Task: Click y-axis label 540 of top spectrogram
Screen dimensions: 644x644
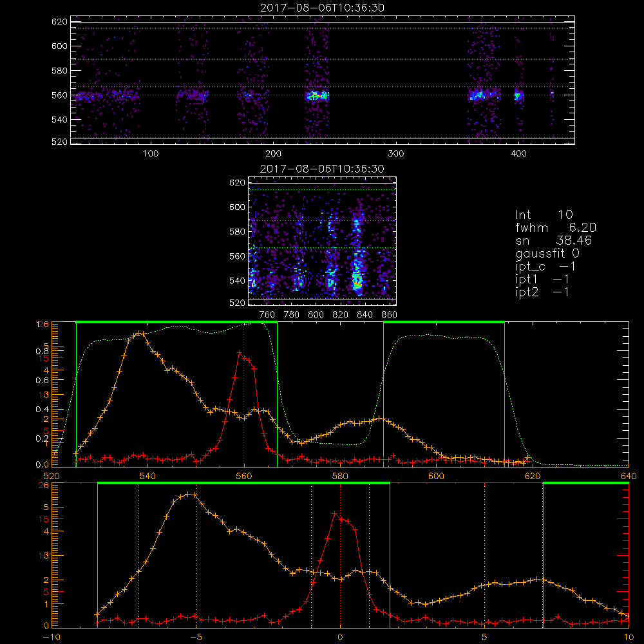Action: point(59,120)
